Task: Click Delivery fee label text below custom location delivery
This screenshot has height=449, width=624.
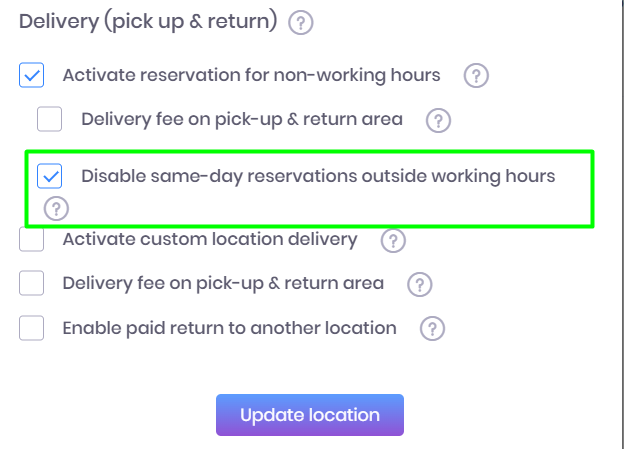Action: (223, 284)
